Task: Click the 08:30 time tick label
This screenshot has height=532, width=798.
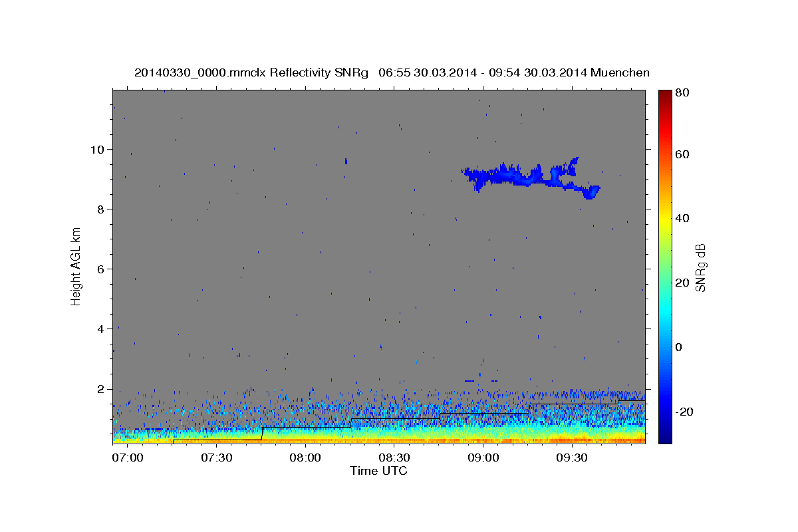Action: 394,458
